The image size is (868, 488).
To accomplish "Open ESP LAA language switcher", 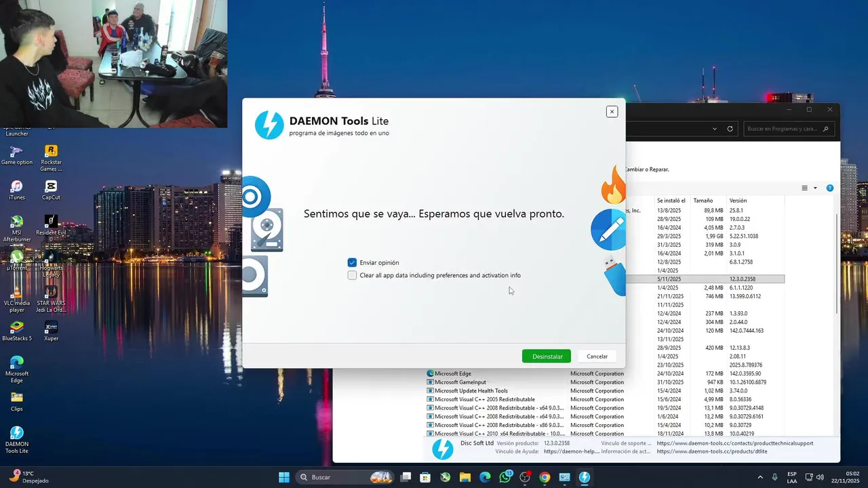I will pos(792,477).
